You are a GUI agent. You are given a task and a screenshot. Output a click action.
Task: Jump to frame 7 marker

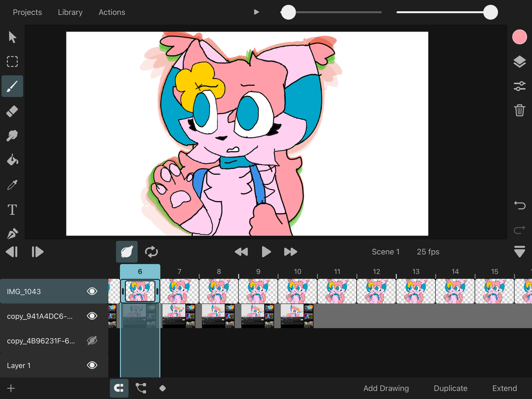[x=180, y=271]
